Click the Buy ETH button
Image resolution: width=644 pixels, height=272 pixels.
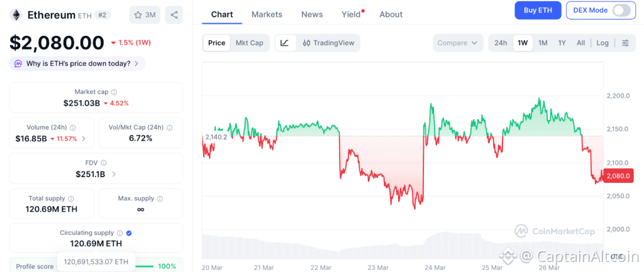(538, 10)
